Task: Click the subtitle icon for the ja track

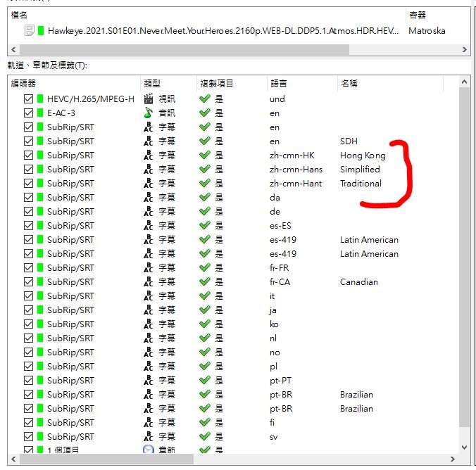Action: (x=148, y=310)
